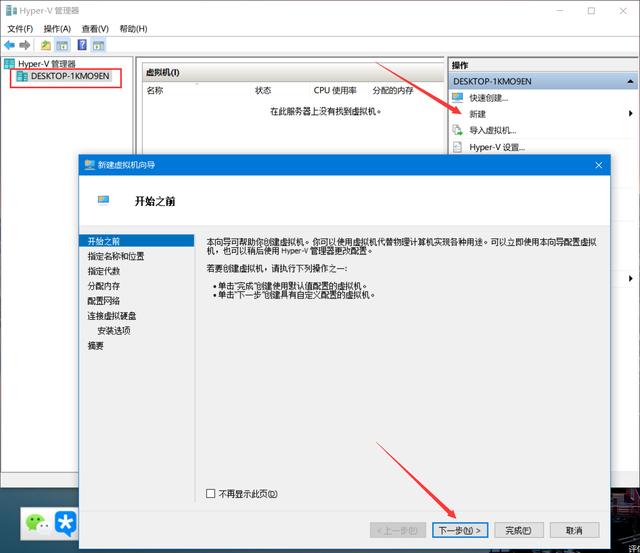Open the 操作(A) menu
Viewport: 640px width, 553px height.
[57, 29]
